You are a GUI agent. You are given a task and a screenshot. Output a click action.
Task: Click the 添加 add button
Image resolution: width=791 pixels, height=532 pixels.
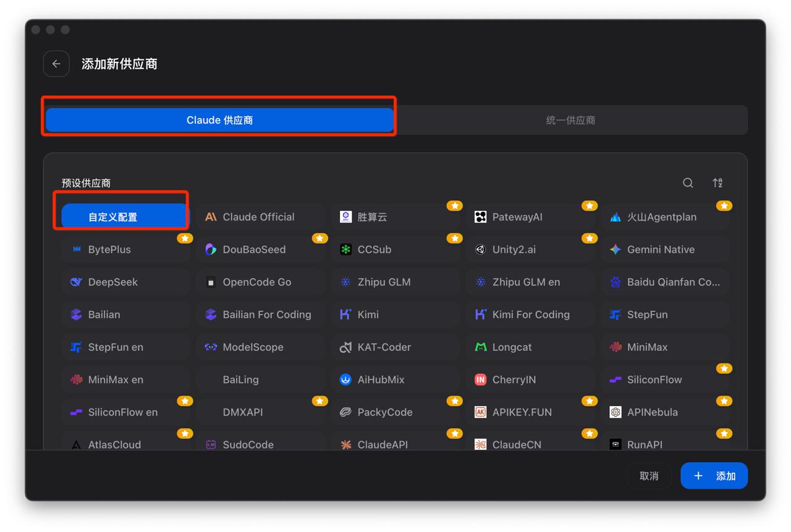(x=714, y=476)
